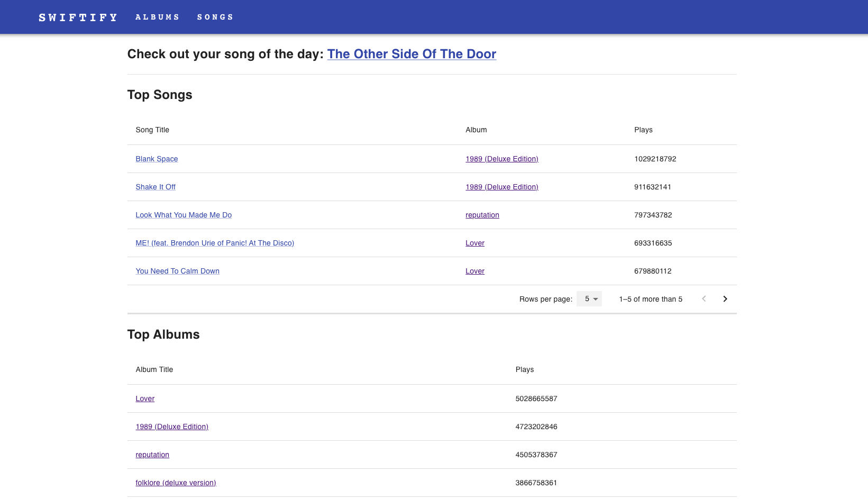Expand the rows per page chevron
Image resolution: width=868 pixels, height=499 pixels.
(x=596, y=298)
